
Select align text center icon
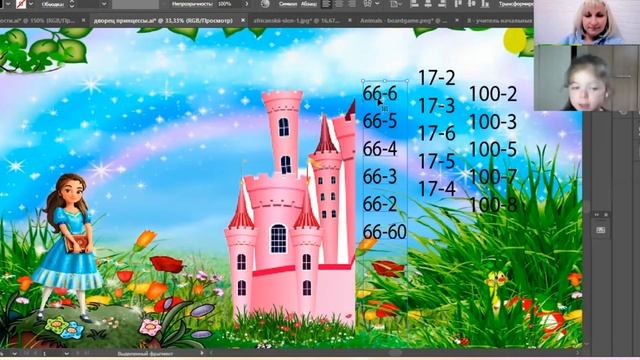[x=339, y=4]
